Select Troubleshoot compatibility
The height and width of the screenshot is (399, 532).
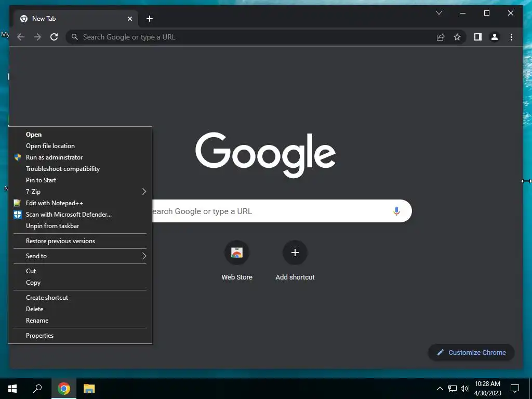point(80,169)
